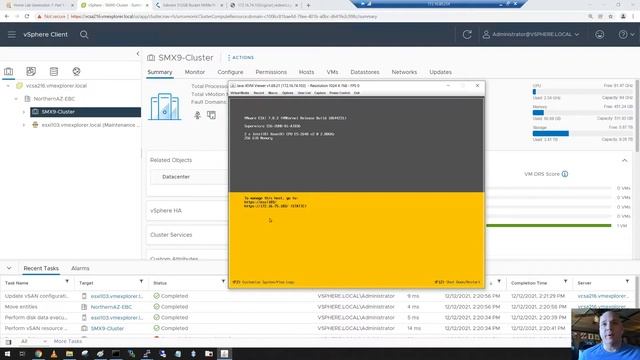Filter the Status column
This screenshot has width=640, height=360.
coord(223,282)
